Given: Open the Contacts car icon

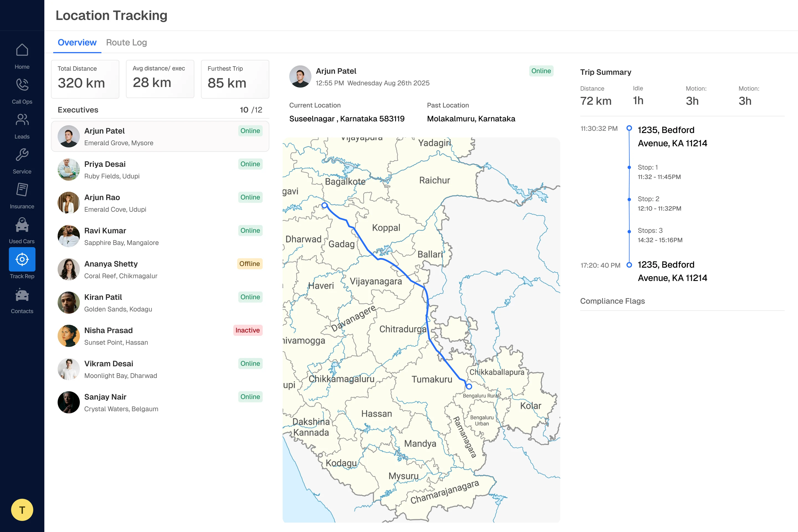Looking at the screenshot, I should (x=22, y=295).
